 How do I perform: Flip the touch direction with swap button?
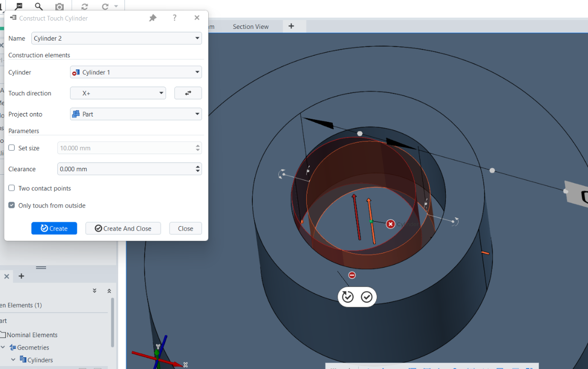click(188, 93)
